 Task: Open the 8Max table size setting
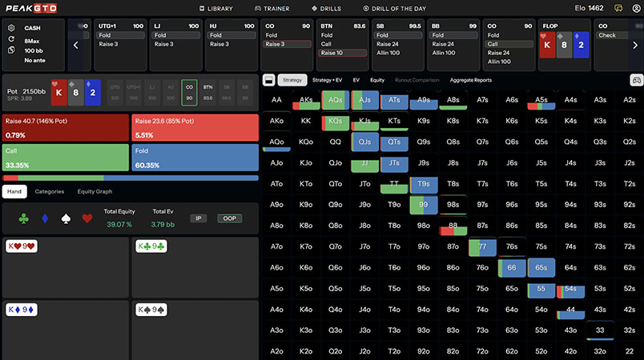coord(33,38)
